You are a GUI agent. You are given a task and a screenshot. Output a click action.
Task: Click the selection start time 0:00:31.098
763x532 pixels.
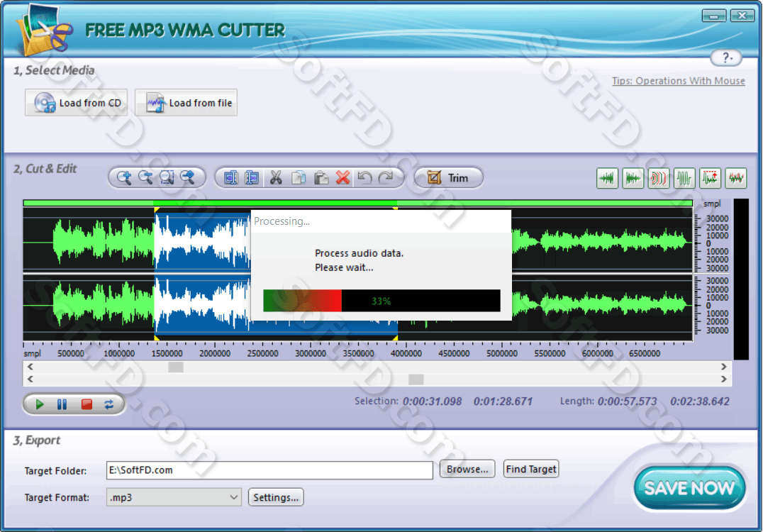[432, 401]
